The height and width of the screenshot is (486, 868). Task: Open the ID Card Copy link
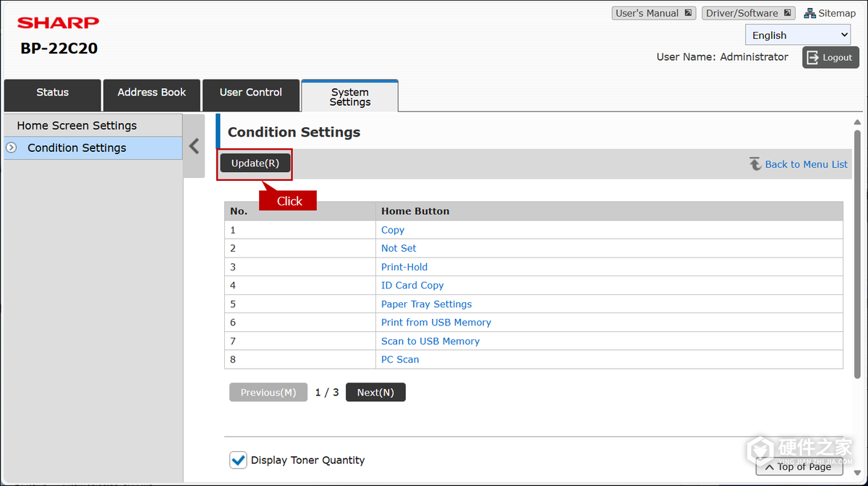click(412, 285)
